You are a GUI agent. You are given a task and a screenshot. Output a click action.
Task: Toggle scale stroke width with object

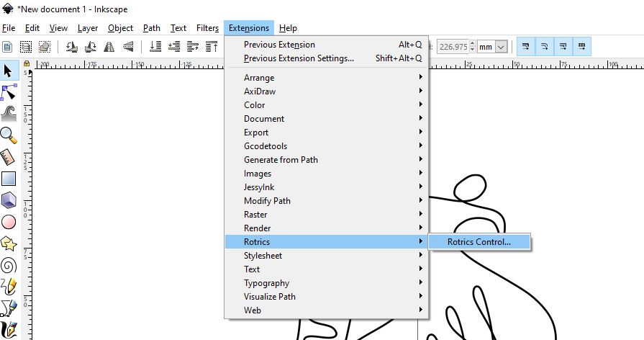click(x=526, y=46)
